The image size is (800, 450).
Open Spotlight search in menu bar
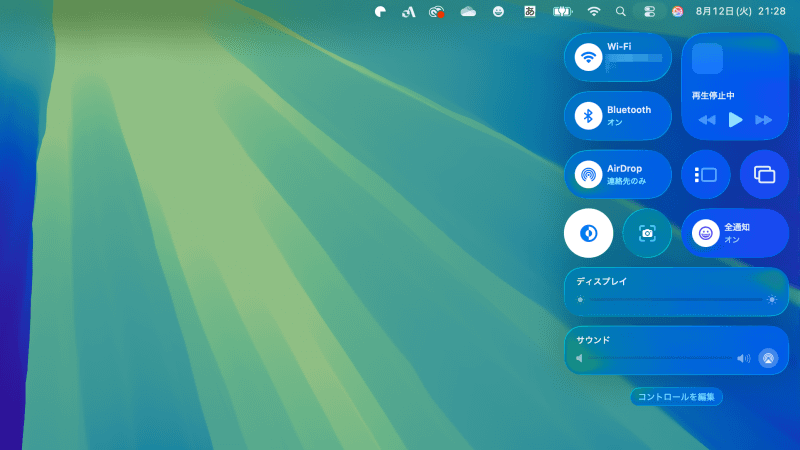(x=620, y=11)
